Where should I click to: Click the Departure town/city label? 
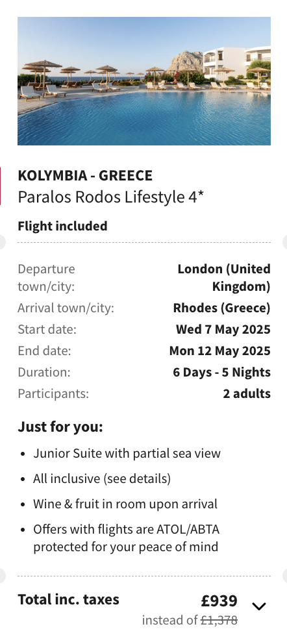(46, 278)
